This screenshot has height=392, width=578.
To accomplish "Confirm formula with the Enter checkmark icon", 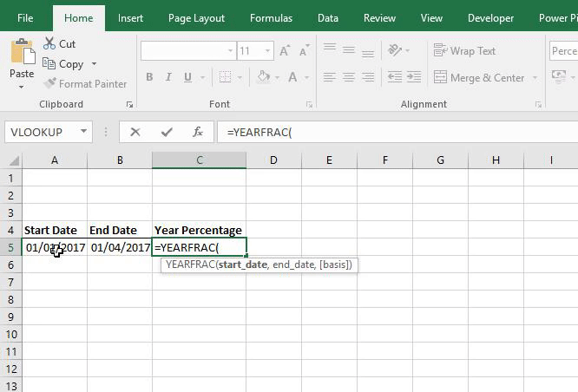I will [167, 132].
